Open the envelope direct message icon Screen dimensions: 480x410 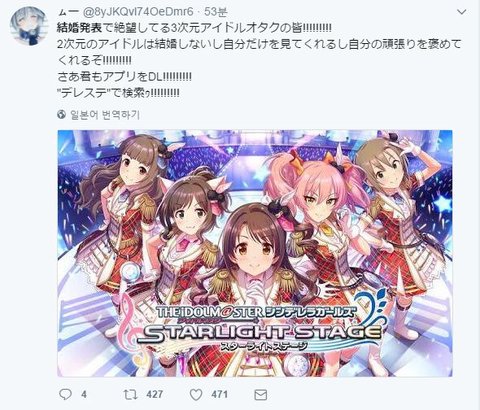[x=261, y=395]
